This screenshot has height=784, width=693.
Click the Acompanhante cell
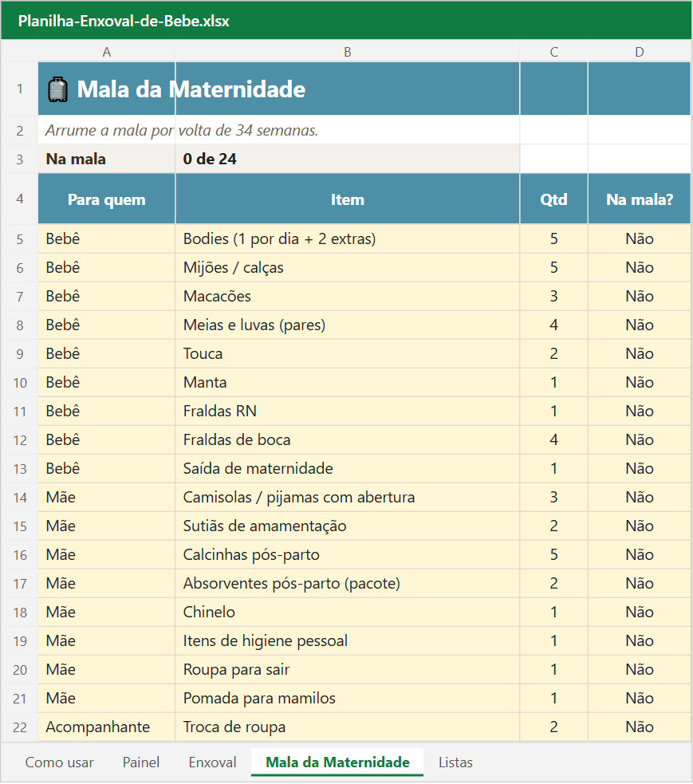click(x=107, y=727)
